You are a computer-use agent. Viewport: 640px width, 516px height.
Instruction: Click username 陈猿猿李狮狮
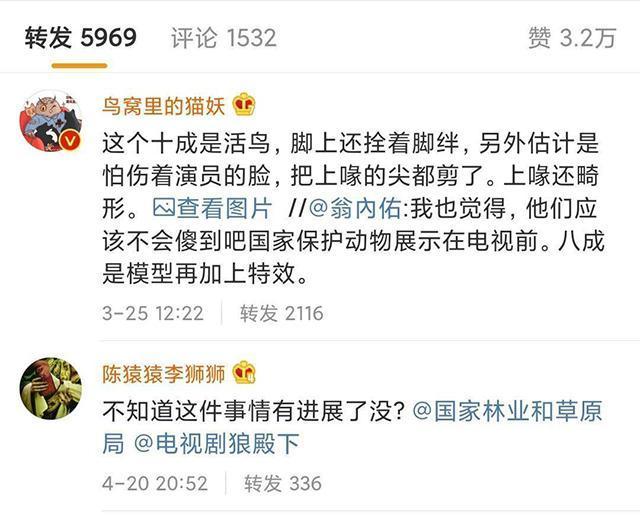(x=165, y=372)
